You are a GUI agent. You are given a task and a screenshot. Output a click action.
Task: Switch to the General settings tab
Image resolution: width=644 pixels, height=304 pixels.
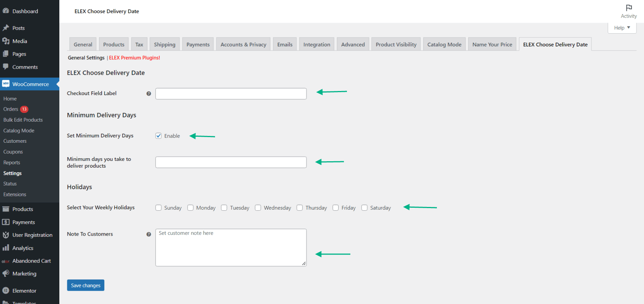83,44
